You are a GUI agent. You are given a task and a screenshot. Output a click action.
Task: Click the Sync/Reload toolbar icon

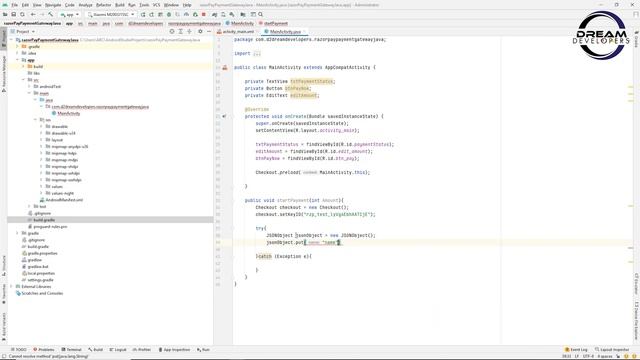(x=22, y=14)
